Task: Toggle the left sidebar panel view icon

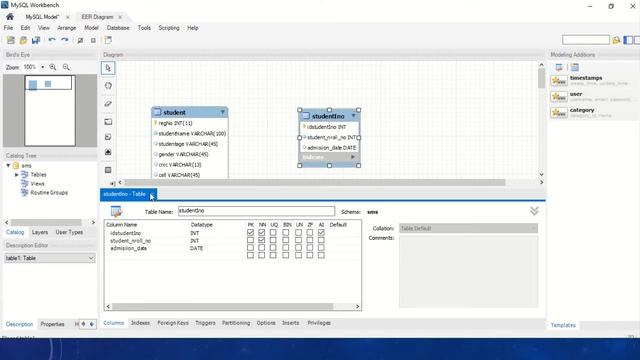Action: click(x=629, y=40)
